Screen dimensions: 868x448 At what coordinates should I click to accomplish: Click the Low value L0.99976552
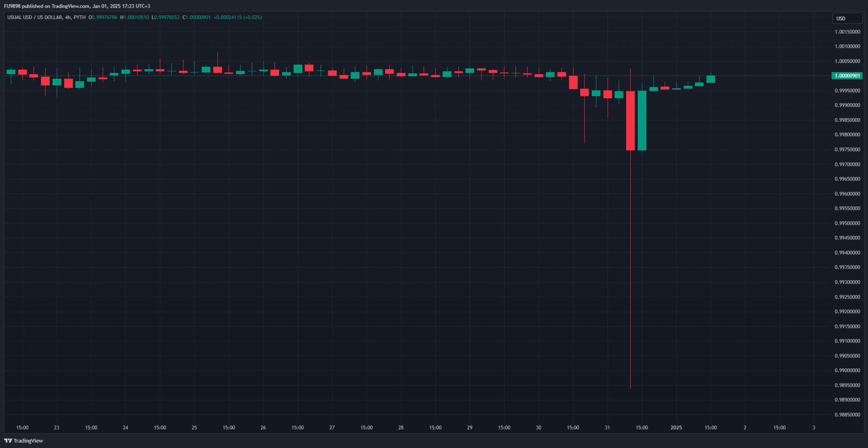click(165, 18)
